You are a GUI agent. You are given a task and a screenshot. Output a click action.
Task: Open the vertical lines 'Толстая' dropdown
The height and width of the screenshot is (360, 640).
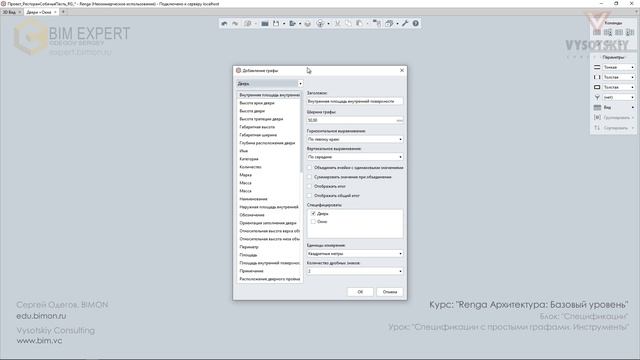(619, 77)
